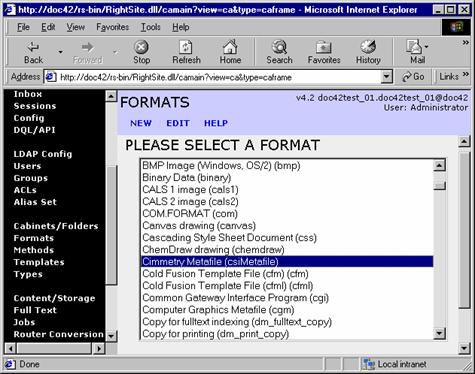Viewport: 475px width, 374px height.
Task: Open Types in the sidebar
Action: (x=28, y=274)
